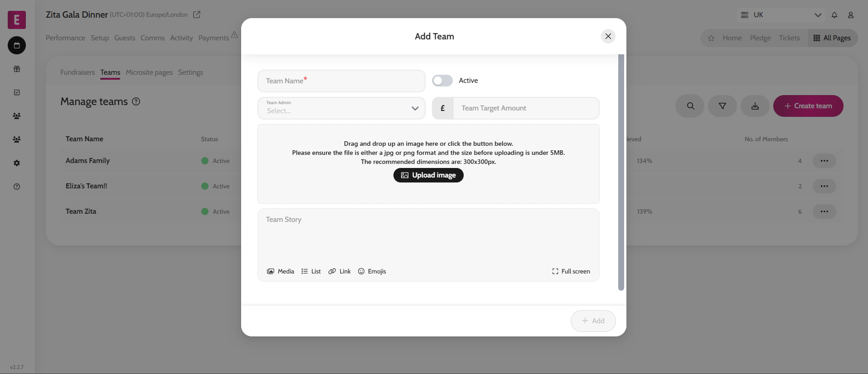Open the filter icon for teams
Image resolution: width=868 pixels, height=374 pixels.
point(723,106)
